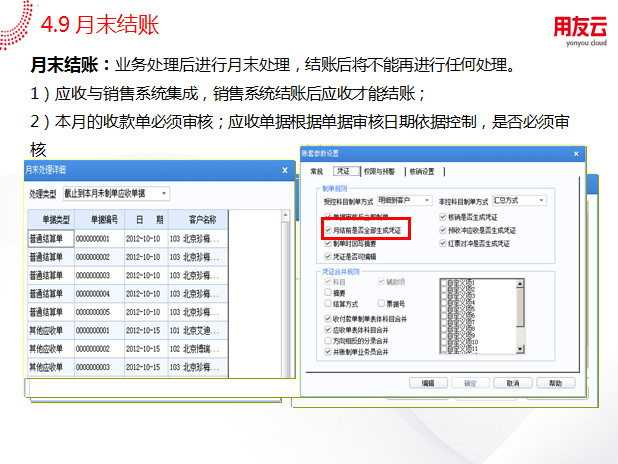The image size is (618, 464).
Task: Toggle 收付款单制单表体科目合并 checkbox
Action: point(328,319)
